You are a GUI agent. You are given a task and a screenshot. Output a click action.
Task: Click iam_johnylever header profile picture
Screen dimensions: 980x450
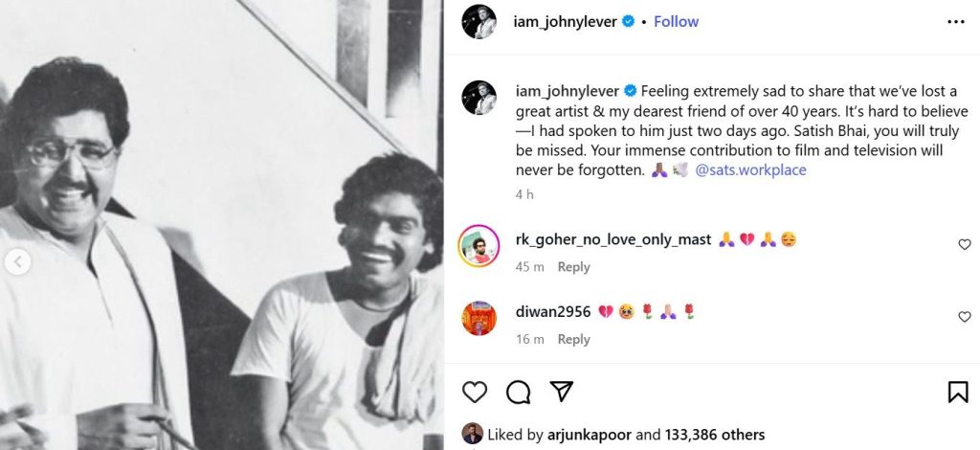pos(479,22)
